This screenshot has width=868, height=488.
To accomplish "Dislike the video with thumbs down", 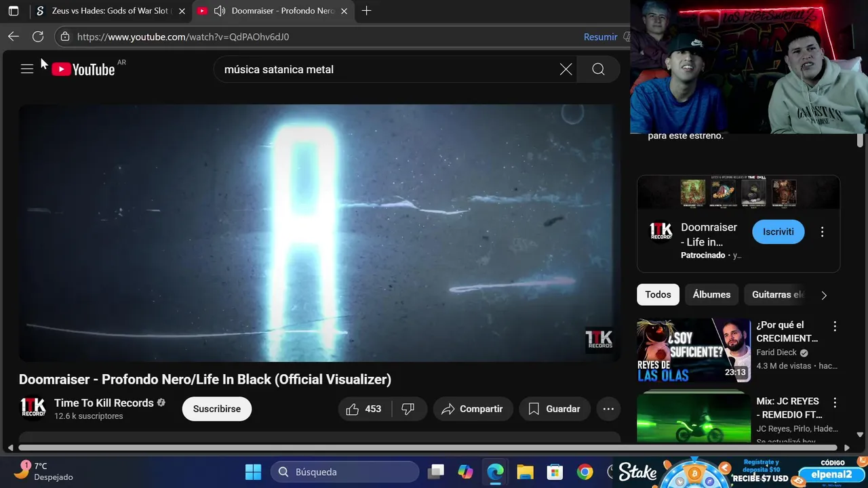I will 408,409.
